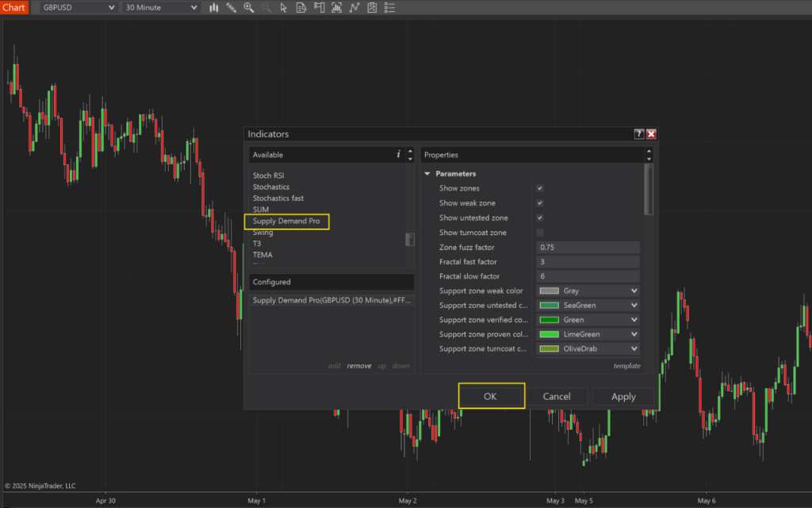Image resolution: width=812 pixels, height=508 pixels.
Task: Click the OliveDrab color swatch
Action: [x=549, y=349]
